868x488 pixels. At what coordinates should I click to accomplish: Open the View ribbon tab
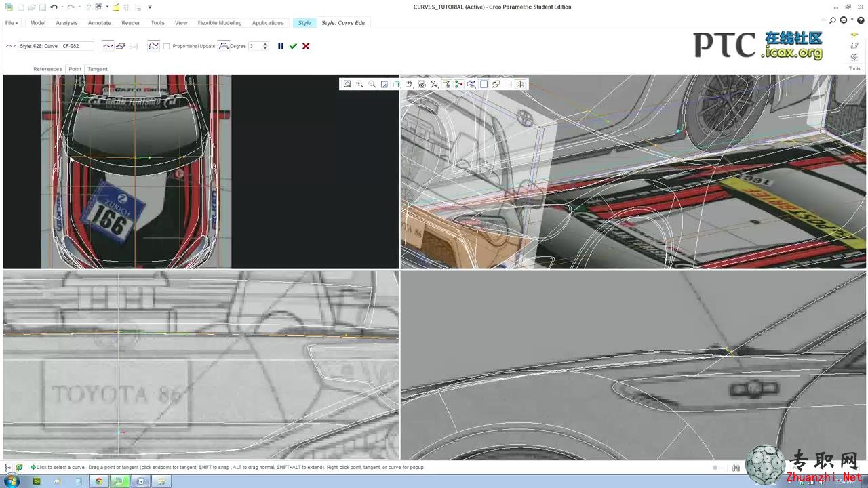click(181, 23)
